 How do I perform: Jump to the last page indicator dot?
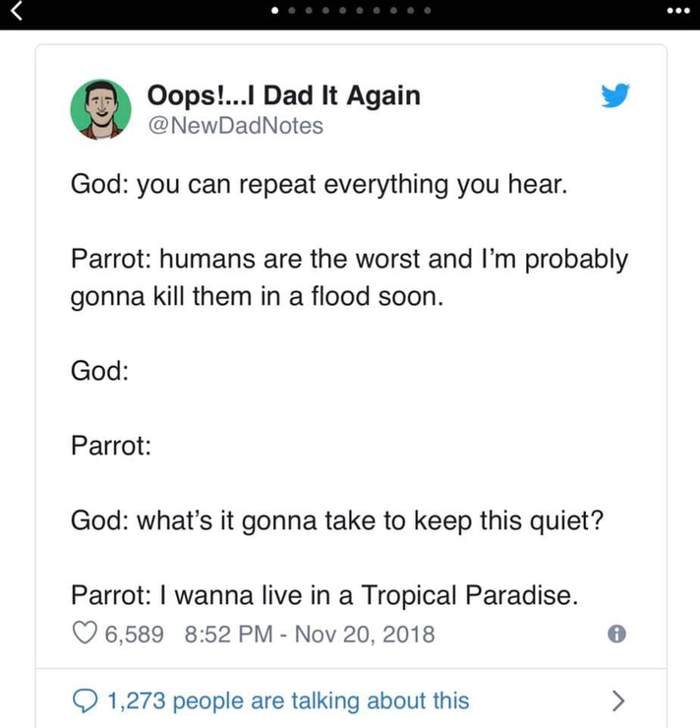coord(428,12)
